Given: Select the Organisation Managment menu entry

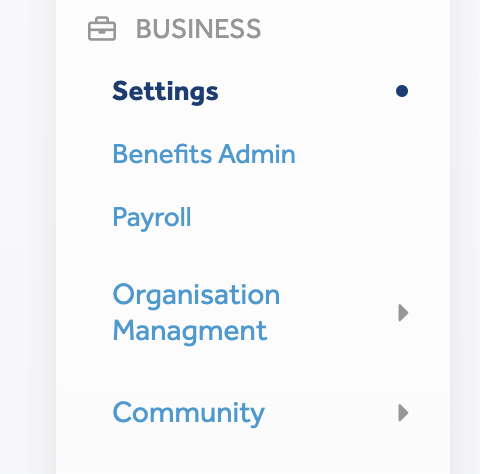Looking at the screenshot, I should pyautogui.click(x=196, y=313).
